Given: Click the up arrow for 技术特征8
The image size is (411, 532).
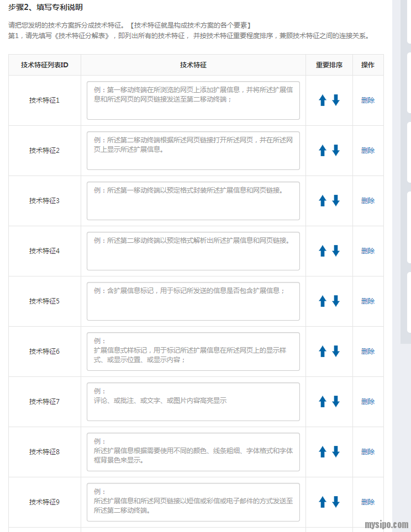Looking at the screenshot, I should 323,452.
